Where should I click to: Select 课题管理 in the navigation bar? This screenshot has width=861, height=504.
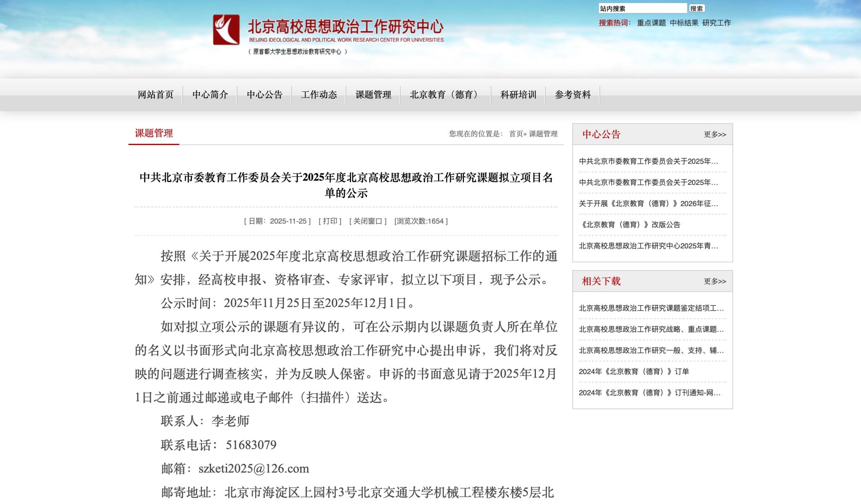(x=373, y=95)
